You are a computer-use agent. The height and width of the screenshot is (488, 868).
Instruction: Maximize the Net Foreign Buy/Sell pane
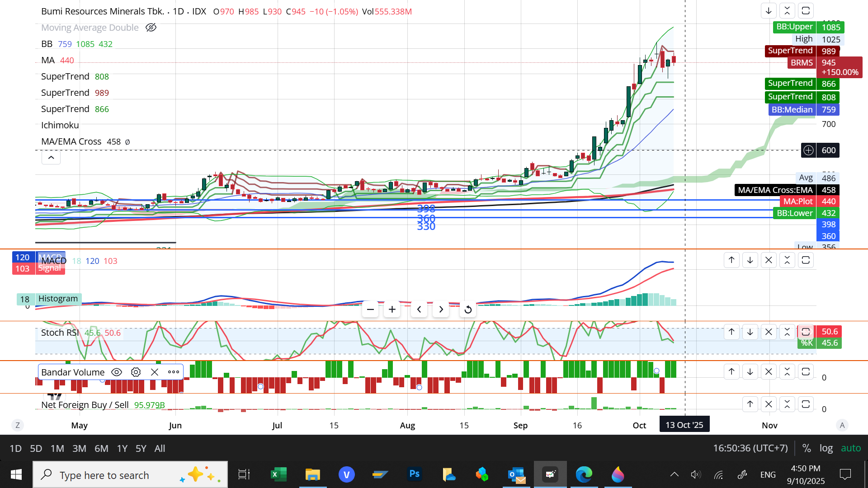(x=806, y=404)
